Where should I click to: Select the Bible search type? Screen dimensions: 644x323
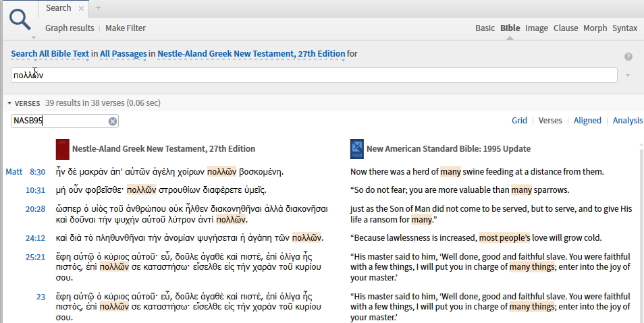tap(510, 28)
